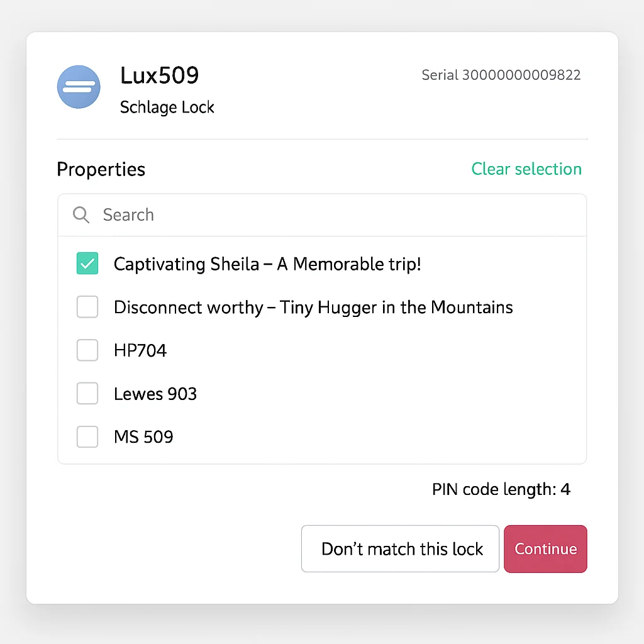
Task: Click the 'Tiny Hugger in the Mountains' label text
Action: (x=396, y=308)
